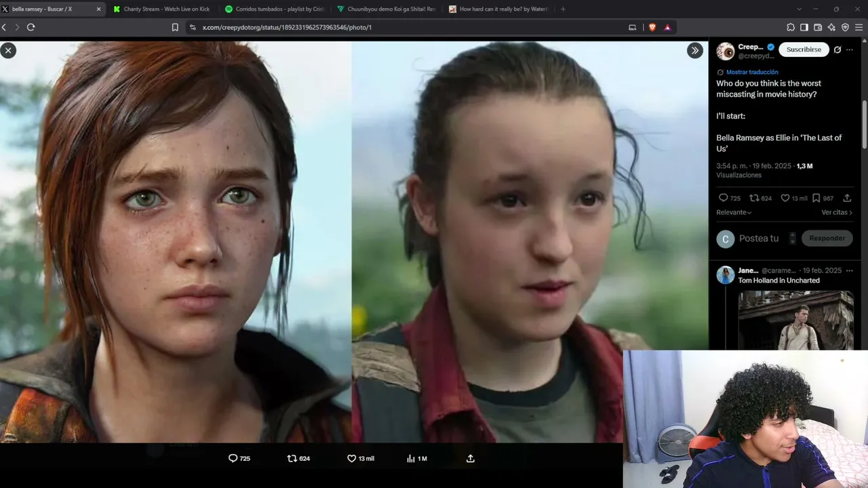The height and width of the screenshot is (488, 868).
Task: Open Leo AI sparkle icon
Action: (x=831, y=27)
